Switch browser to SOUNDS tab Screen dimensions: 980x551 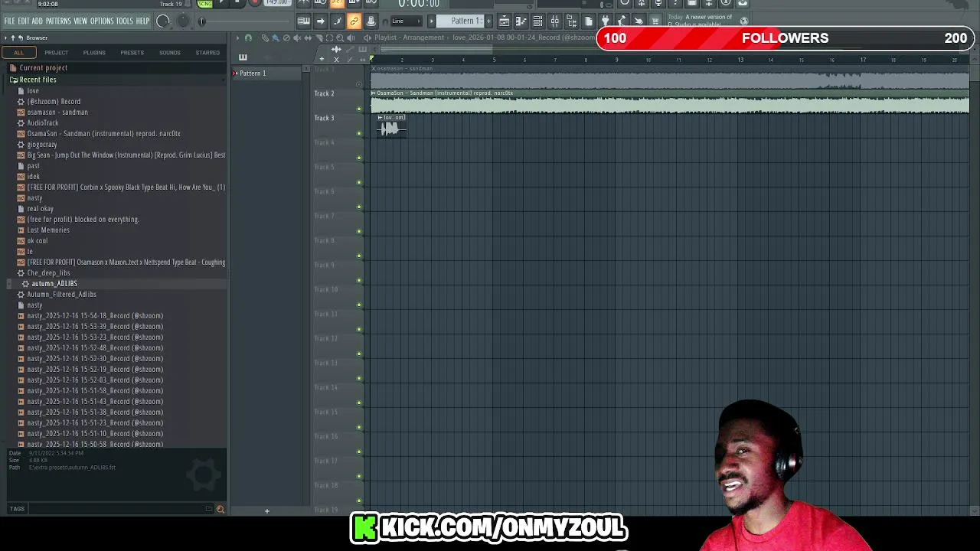point(170,53)
